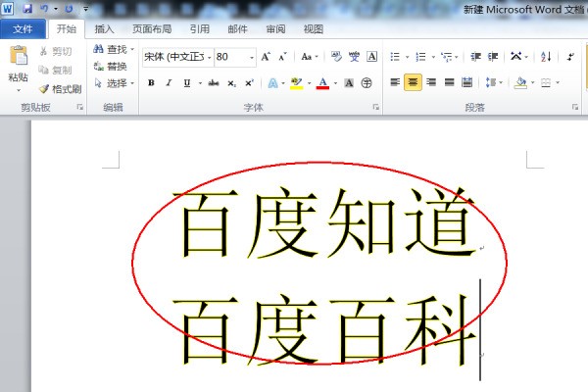Open font dialog launcher in 字体 group
588x392 pixels.
pyautogui.click(x=375, y=107)
